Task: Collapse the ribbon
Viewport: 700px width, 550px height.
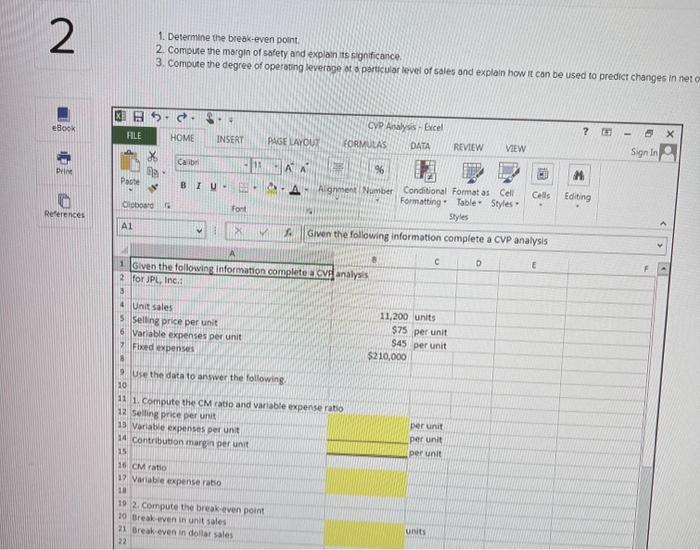Action: click(x=663, y=223)
